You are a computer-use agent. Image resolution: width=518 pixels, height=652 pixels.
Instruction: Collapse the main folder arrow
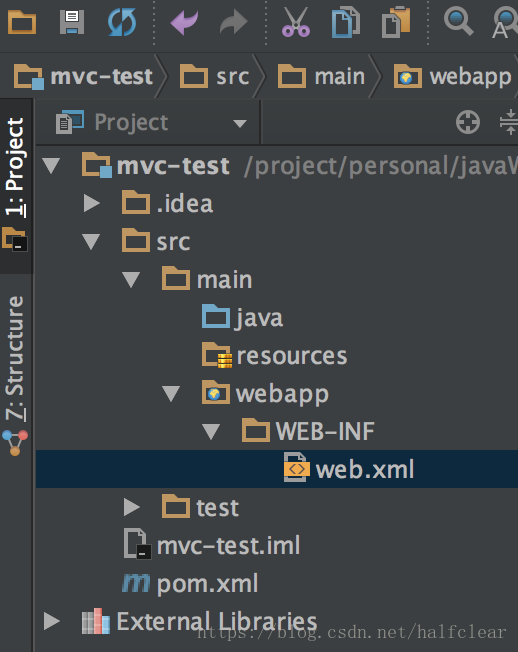[x=131, y=280]
